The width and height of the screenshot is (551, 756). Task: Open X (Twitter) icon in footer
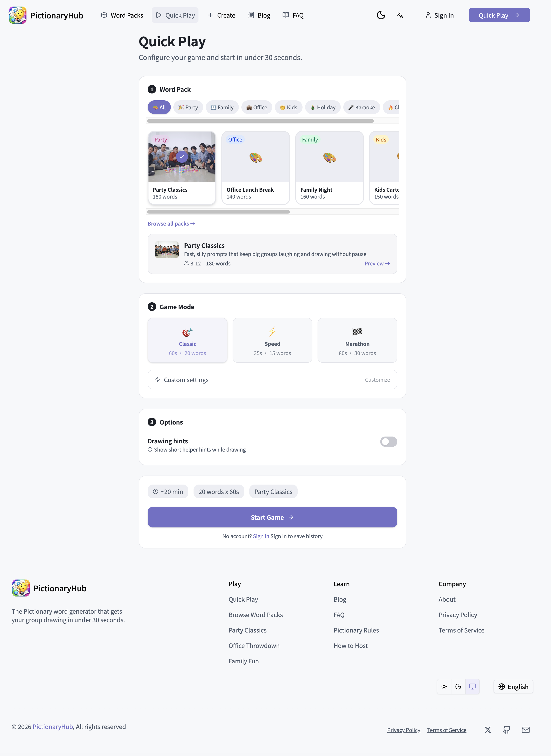pos(488,730)
